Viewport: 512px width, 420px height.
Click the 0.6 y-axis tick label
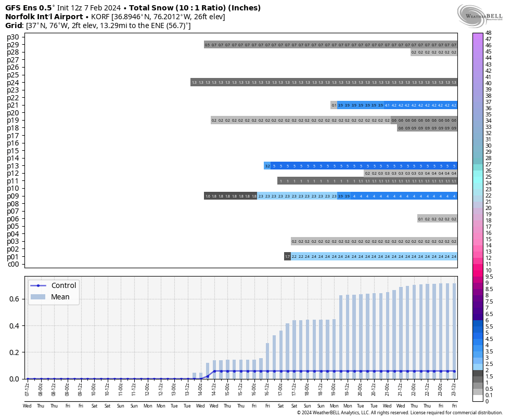[x=14, y=299]
